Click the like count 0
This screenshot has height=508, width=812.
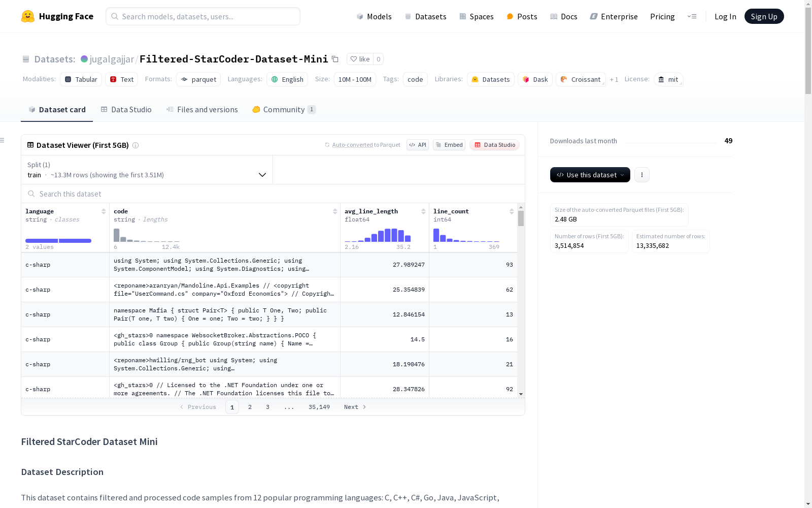pyautogui.click(x=378, y=59)
